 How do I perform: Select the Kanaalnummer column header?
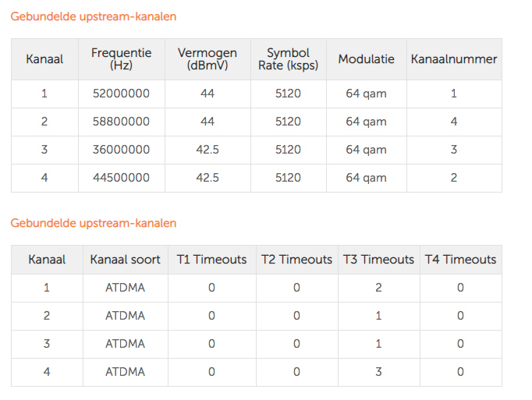[x=453, y=59]
